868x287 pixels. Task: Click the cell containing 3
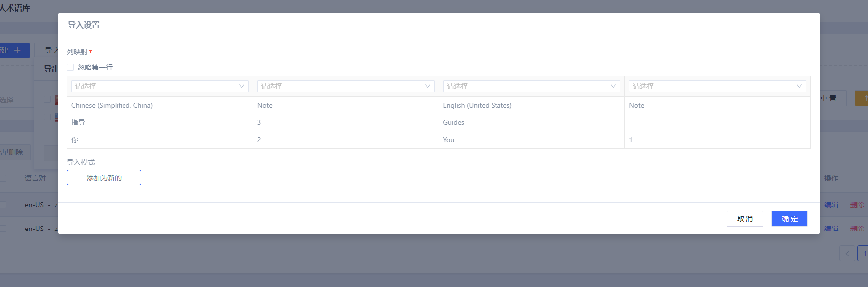tap(346, 122)
